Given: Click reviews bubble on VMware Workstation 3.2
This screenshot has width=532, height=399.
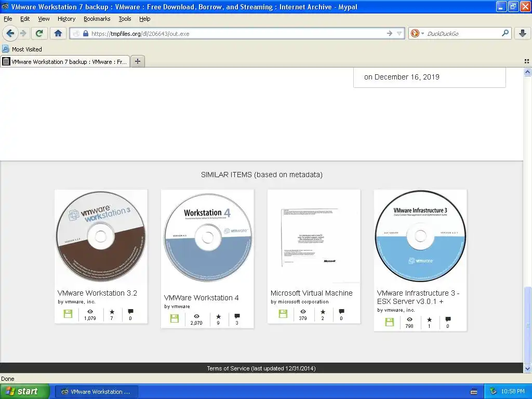Looking at the screenshot, I should tap(130, 311).
